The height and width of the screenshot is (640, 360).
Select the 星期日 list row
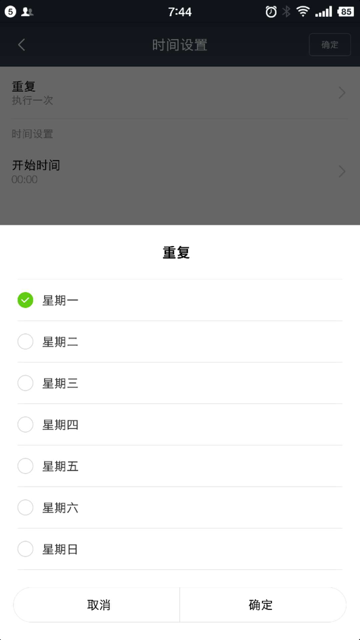tap(180, 549)
